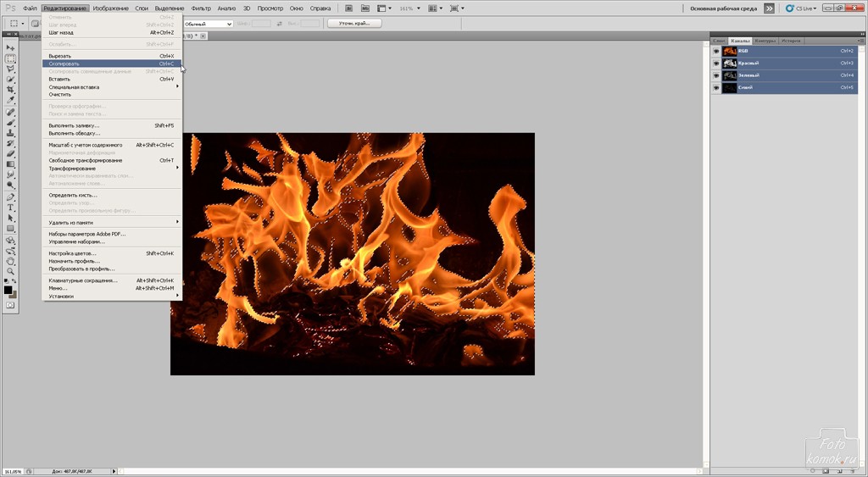868x477 pixels.
Task: Select the Eraser tool
Action: coord(10,154)
